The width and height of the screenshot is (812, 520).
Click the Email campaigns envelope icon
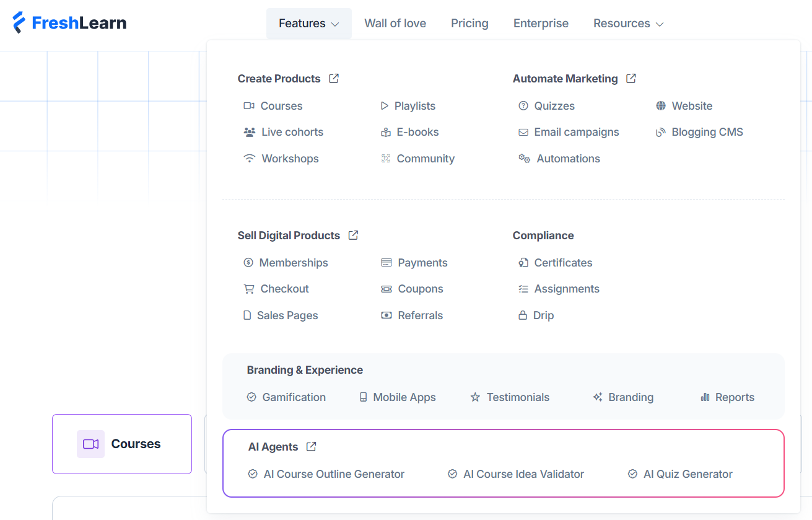tap(524, 131)
